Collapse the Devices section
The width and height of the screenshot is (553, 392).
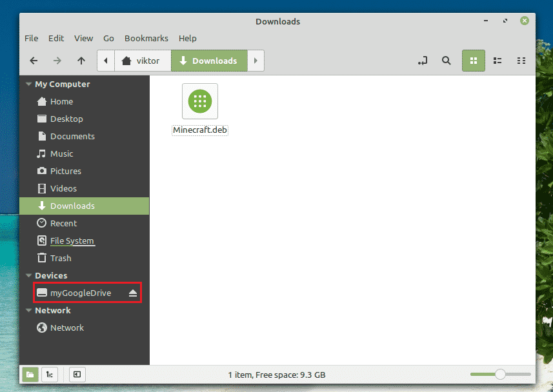pyautogui.click(x=28, y=276)
